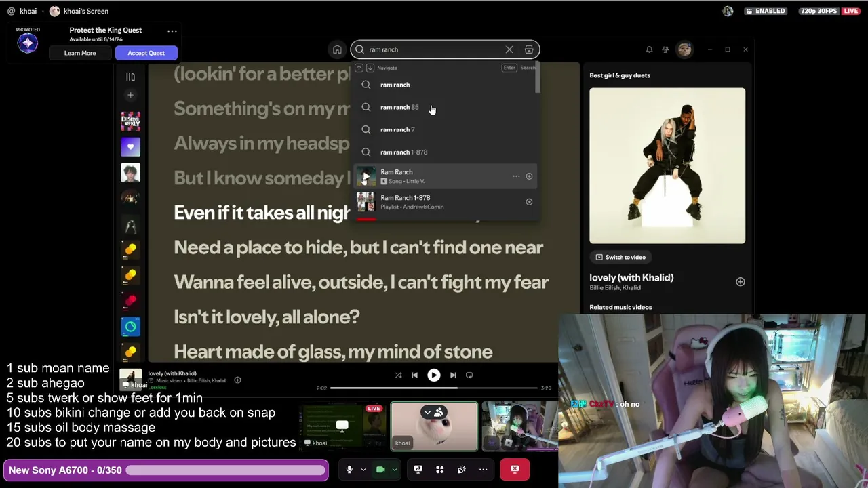This screenshot has height=488, width=868.
Task: Pick the 'ram ranch 1-878' search suggestion
Action: pos(446,152)
